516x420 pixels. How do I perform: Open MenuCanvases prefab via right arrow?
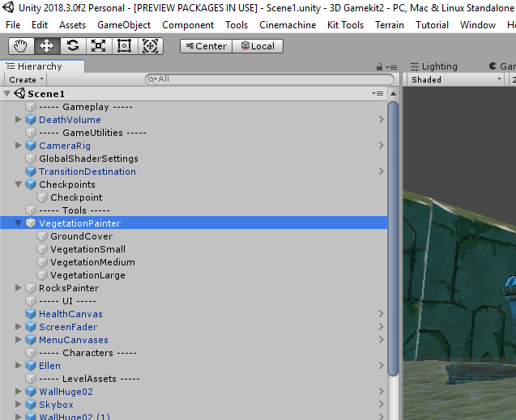381,340
